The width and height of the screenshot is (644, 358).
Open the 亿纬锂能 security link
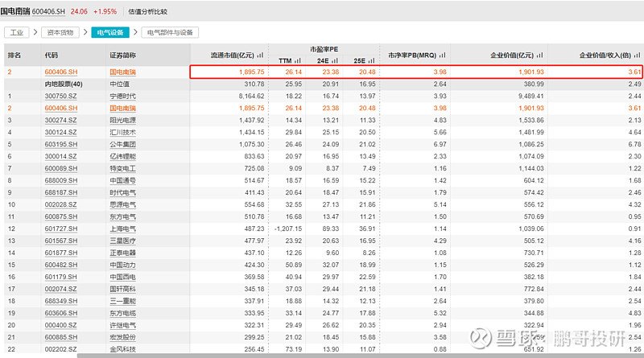pos(123,156)
